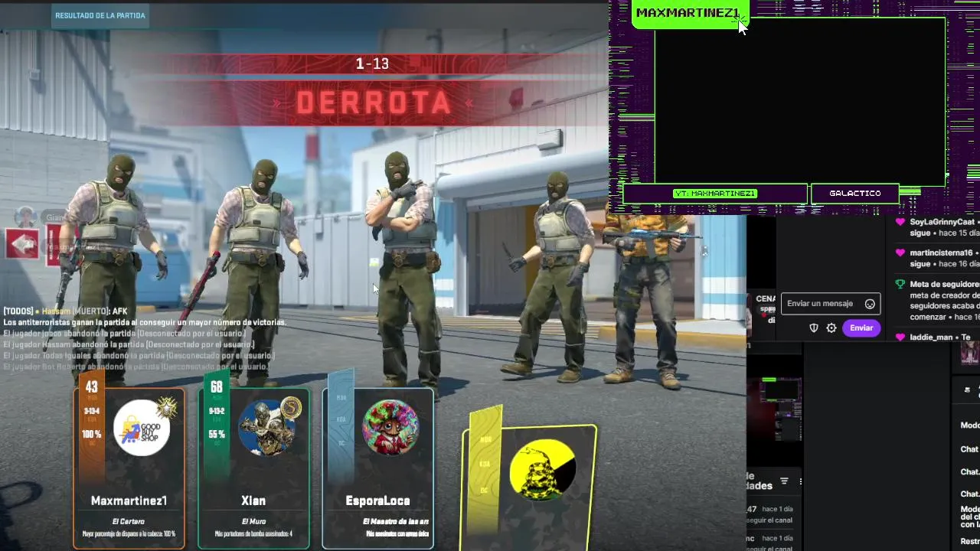This screenshot has width=980, height=551.
Task: Click the GALACTICO overlay label
Action: pos(854,194)
